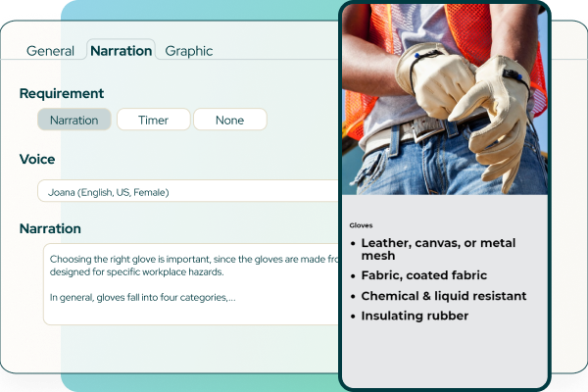Click the 'In general, gloves fall' line
This screenshot has height=392, width=588.
click(142, 297)
